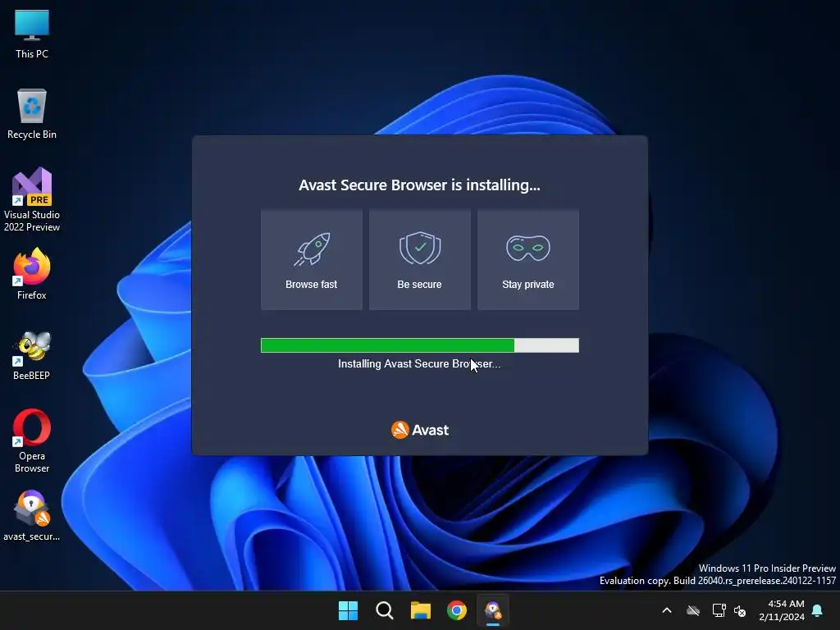This screenshot has height=630, width=840.
Task: Select the avast_secure installer file icon
Action: pyautogui.click(x=32, y=515)
